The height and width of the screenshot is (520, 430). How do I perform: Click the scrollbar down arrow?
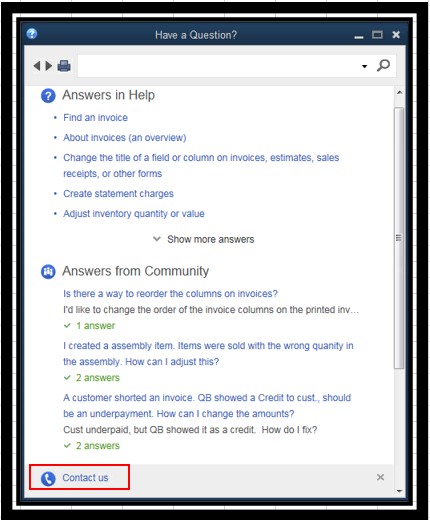click(399, 491)
